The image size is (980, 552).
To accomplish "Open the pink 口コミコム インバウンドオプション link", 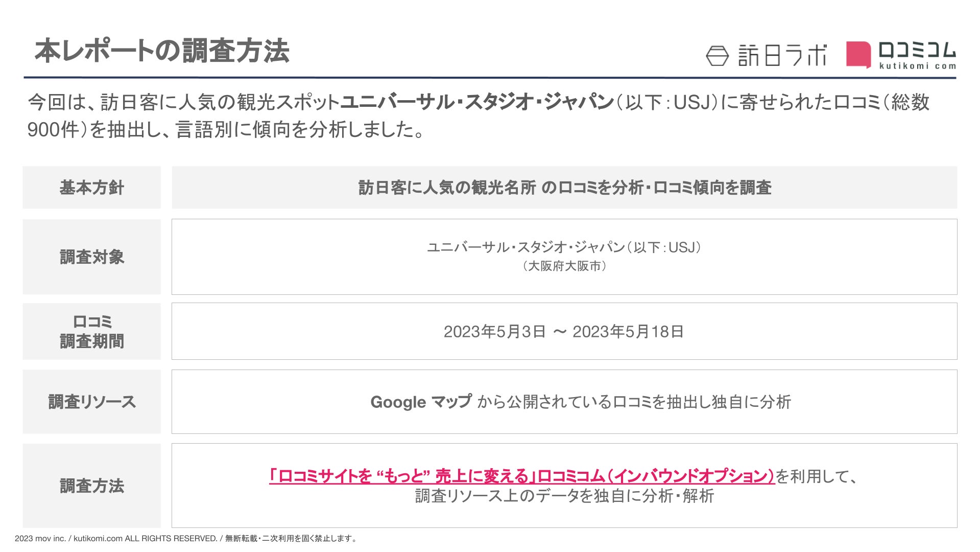I will click(521, 476).
